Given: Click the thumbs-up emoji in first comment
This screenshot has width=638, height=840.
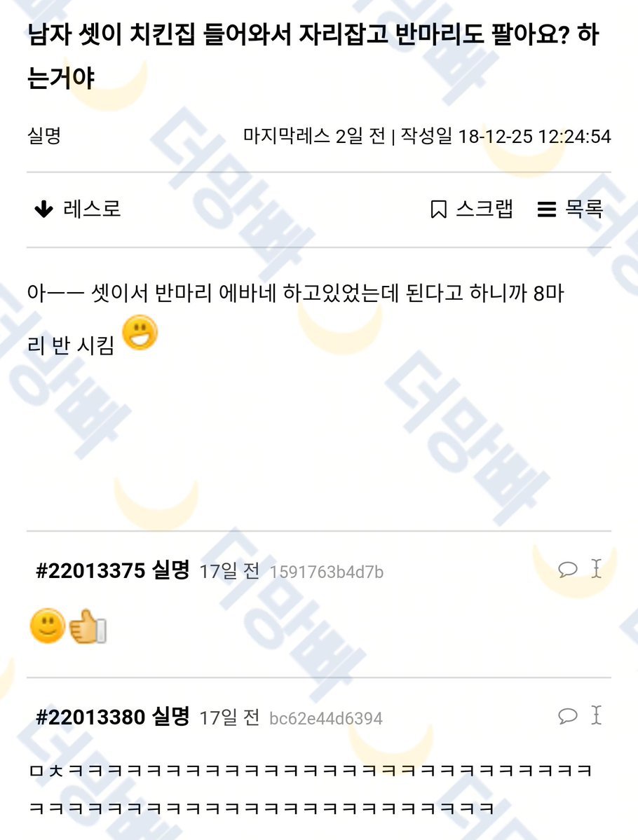Looking at the screenshot, I should coord(88,626).
